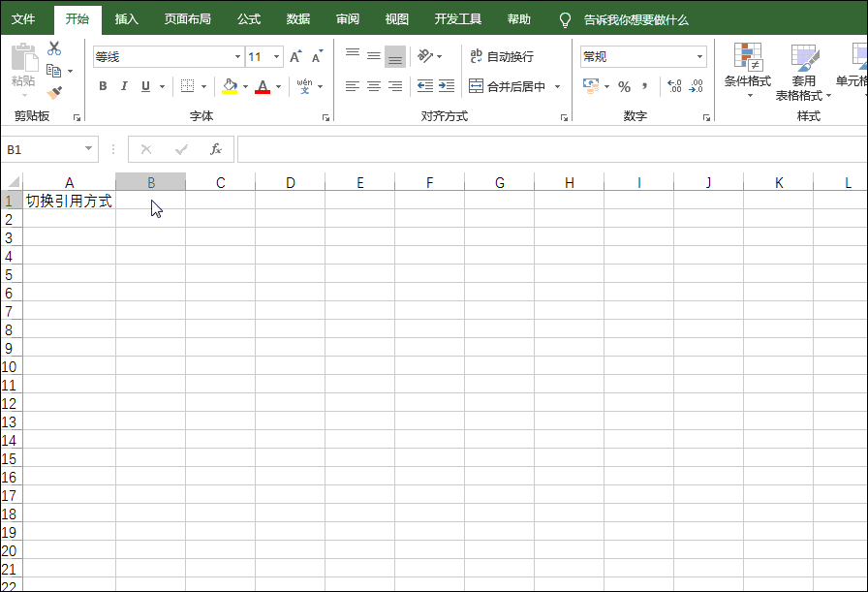
Task: Open the font name dropdown
Action: click(x=237, y=56)
